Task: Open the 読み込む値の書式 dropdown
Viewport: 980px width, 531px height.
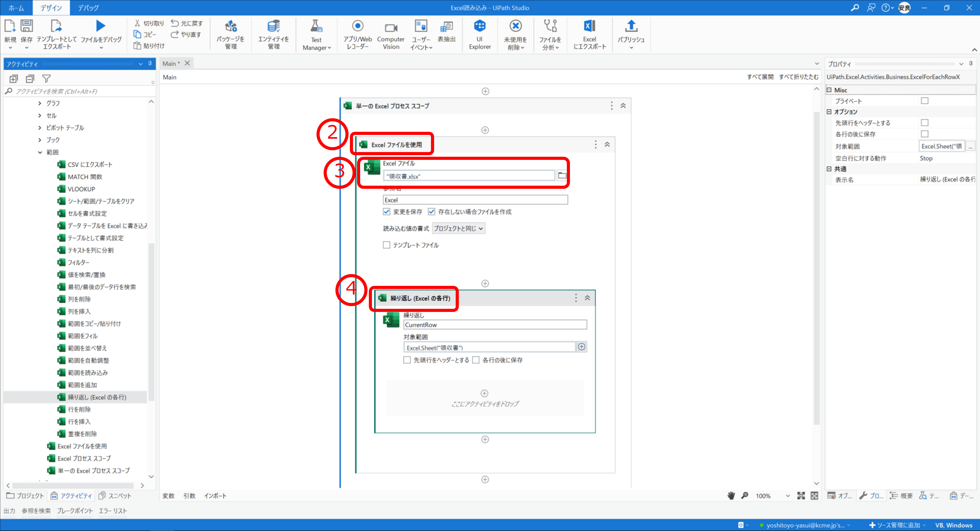Action: 458,228
